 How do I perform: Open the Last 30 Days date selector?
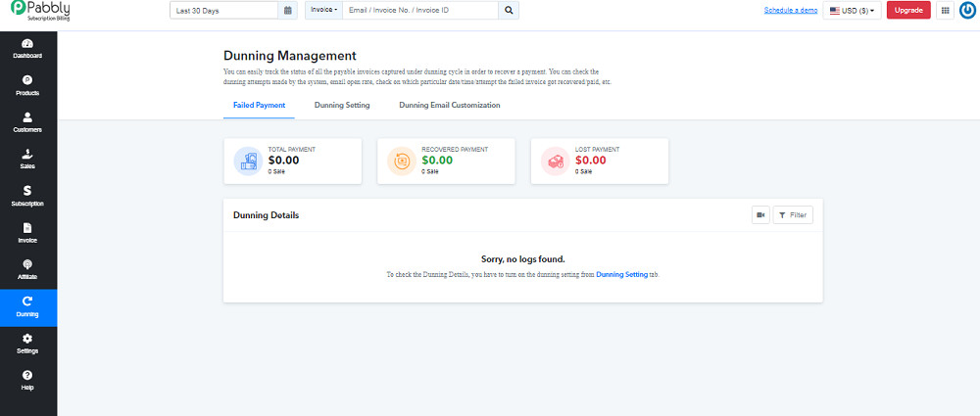(223, 11)
